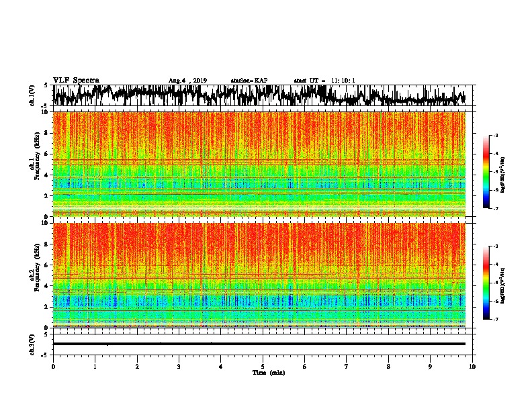532x411 pixels.
Task: Click inside the ch.1 spectrogram panel
Action: click(259, 164)
